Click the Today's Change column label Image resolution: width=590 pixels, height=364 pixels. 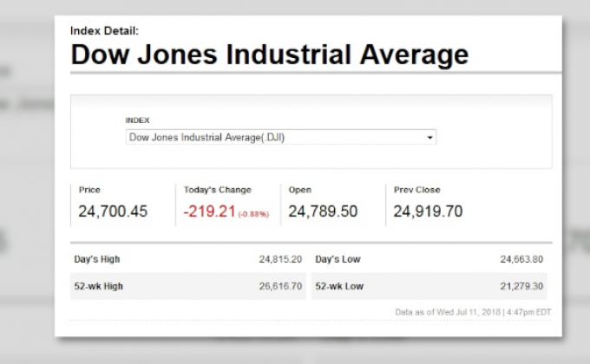218,190
